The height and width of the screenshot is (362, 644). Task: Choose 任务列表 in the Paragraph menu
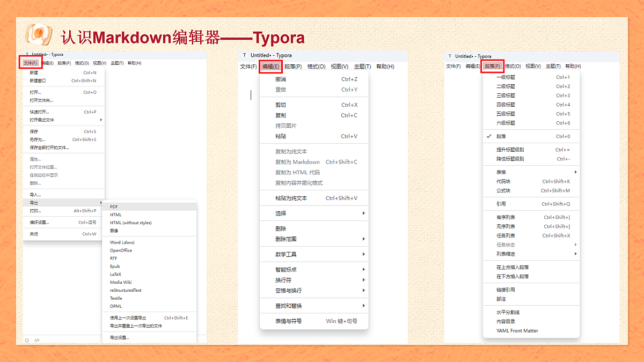532,235
